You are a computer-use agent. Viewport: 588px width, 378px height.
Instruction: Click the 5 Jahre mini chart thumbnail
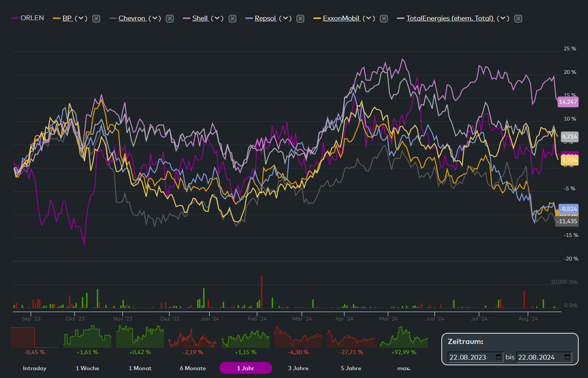[351, 338]
